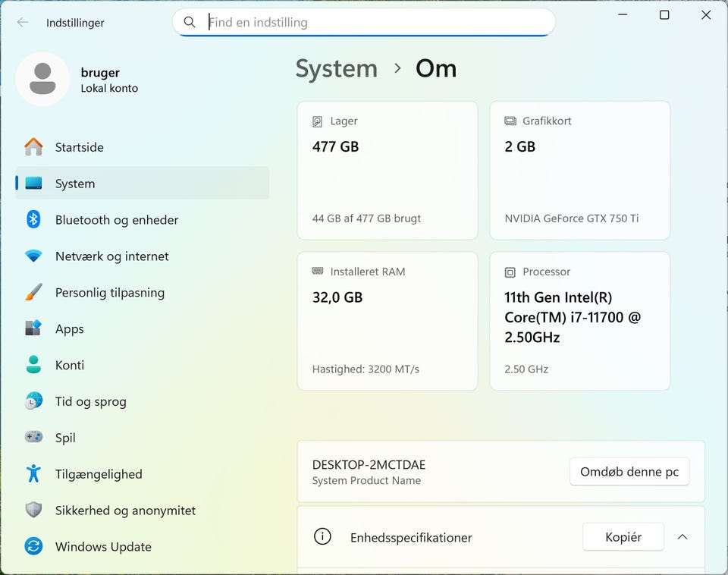Open the Konti person icon
728x575 pixels.
coord(33,365)
